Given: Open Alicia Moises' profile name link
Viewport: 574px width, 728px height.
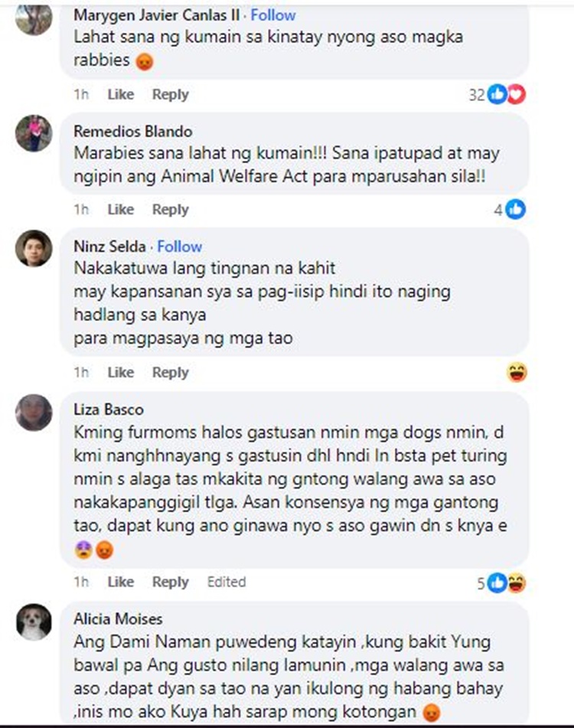Looking at the screenshot, I should point(118,619).
